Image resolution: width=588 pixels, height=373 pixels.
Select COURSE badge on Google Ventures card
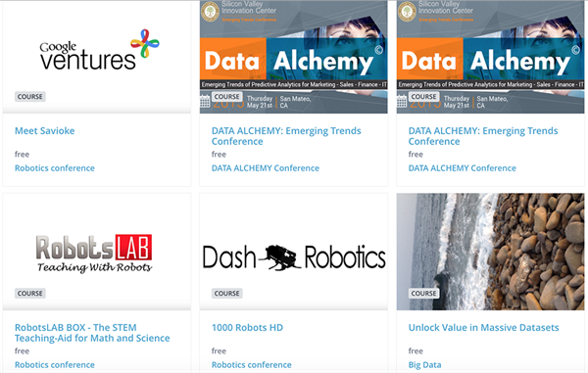[30, 97]
